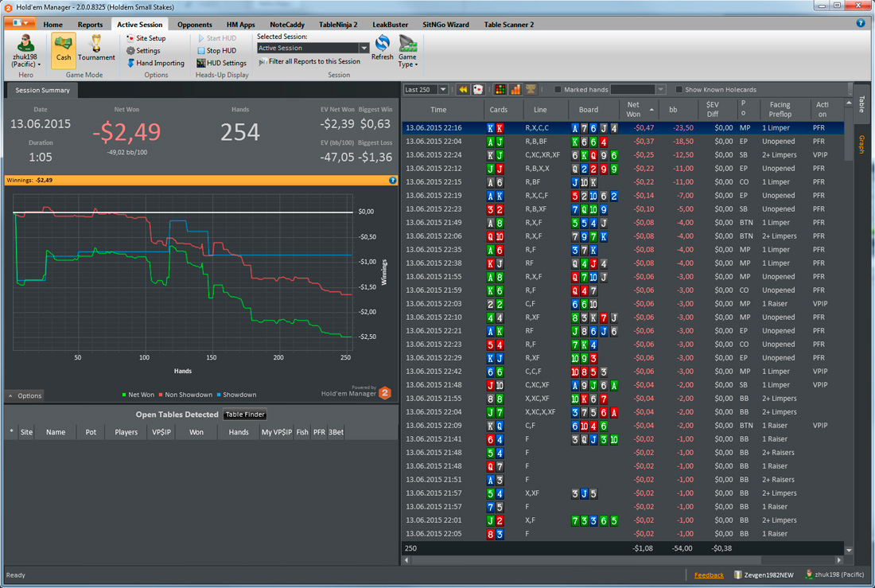Click the hand list scroll up arrow
Viewport: 875px width, 588px height.
[x=849, y=103]
